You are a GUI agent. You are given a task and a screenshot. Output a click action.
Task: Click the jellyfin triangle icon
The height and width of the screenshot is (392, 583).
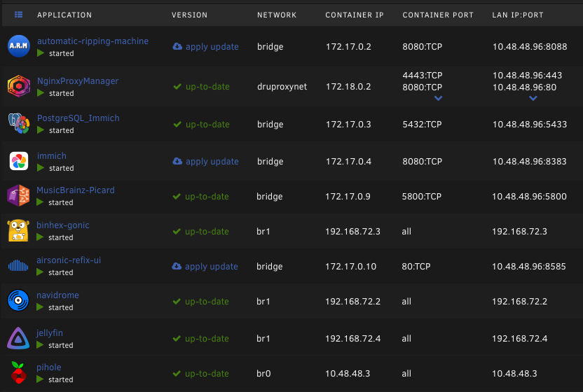pos(18,338)
